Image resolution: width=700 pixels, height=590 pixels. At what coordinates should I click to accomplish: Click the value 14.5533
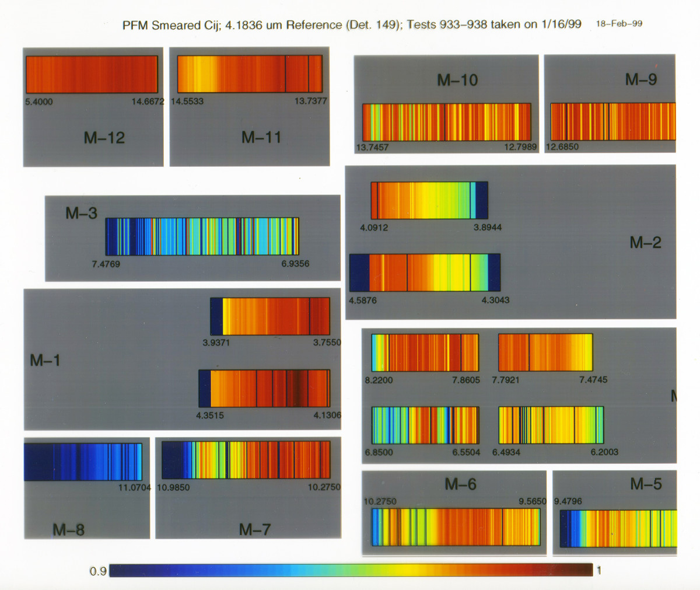point(187,101)
